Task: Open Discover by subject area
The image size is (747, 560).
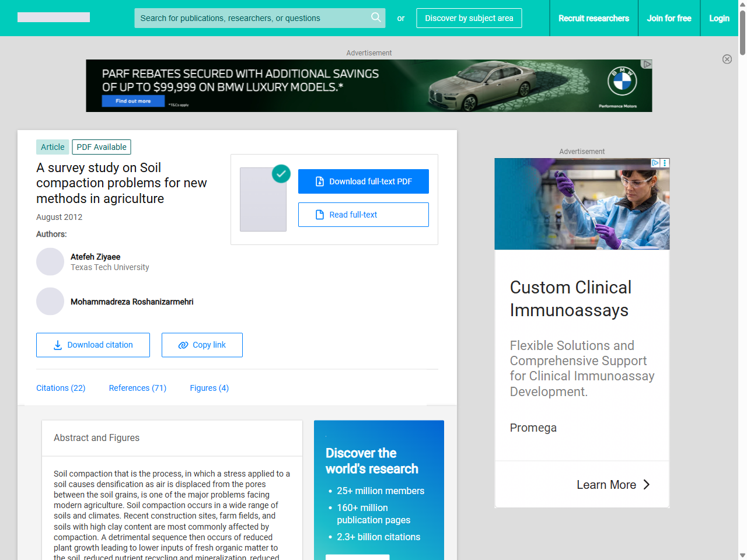Action: (x=469, y=18)
